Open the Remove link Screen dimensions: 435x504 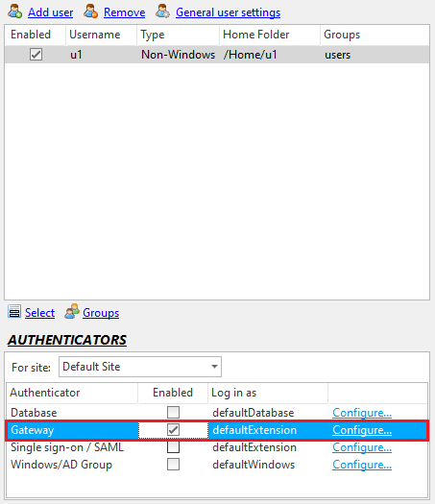point(125,12)
